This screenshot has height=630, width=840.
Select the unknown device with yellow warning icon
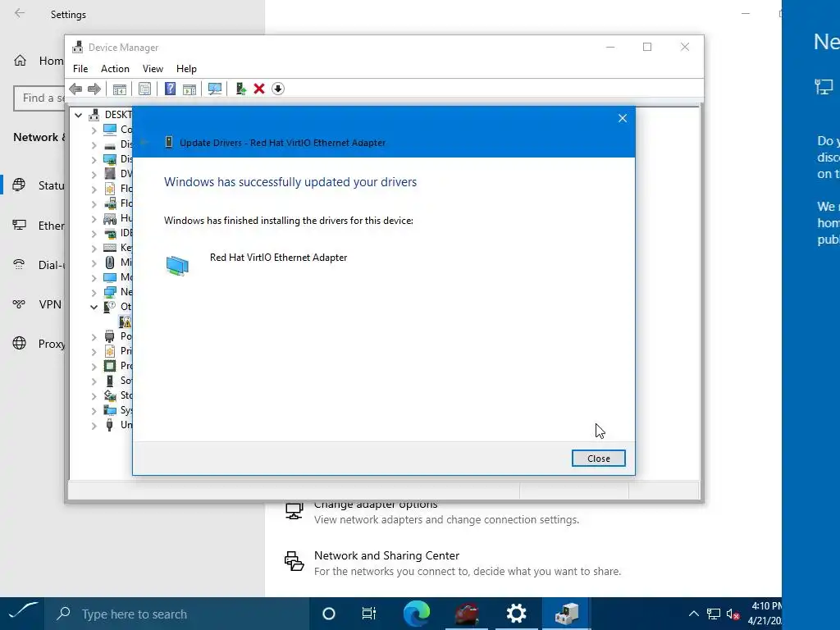click(125, 322)
